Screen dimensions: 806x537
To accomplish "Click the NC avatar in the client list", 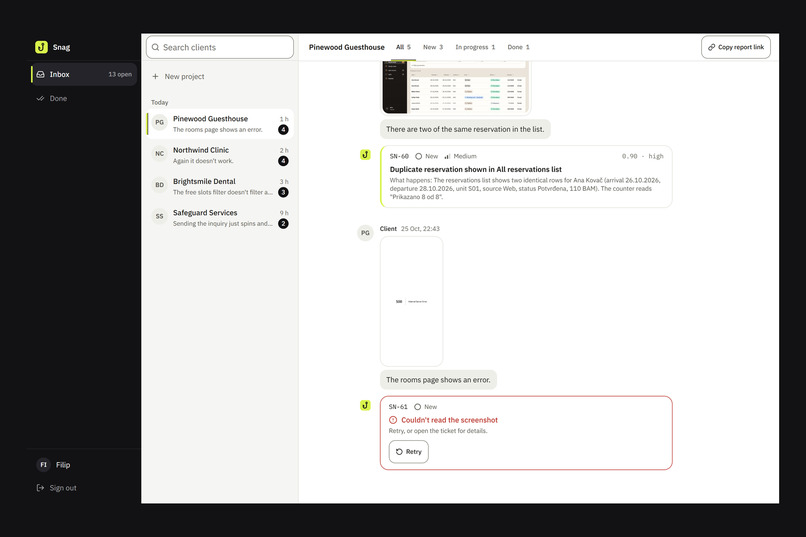I will [160, 154].
